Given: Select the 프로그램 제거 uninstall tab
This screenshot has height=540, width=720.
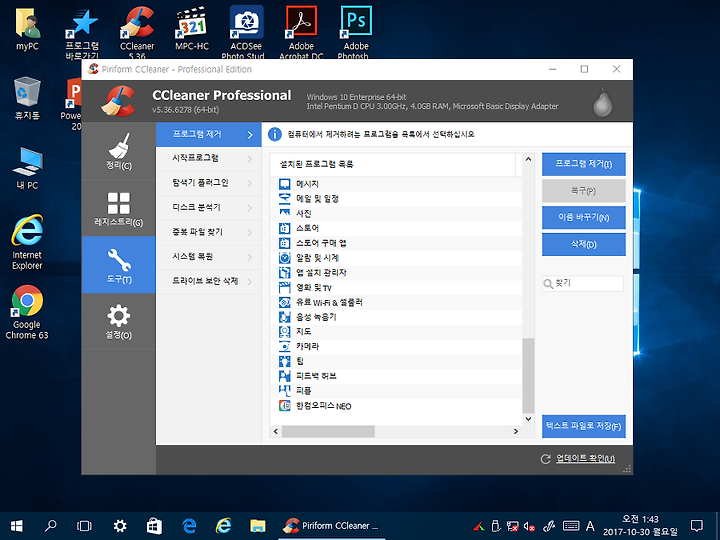Looking at the screenshot, I should pyautogui.click(x=209, y=135).
